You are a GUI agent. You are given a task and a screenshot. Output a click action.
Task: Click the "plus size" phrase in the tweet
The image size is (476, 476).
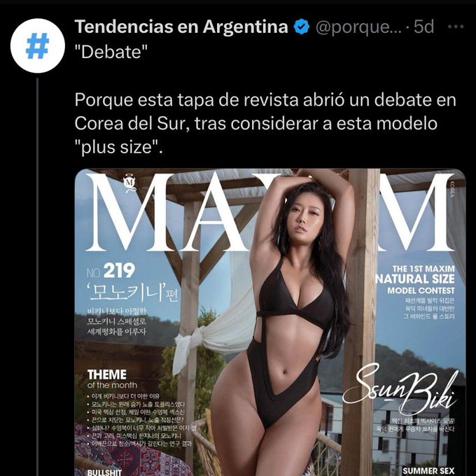[x=118, y=148]
